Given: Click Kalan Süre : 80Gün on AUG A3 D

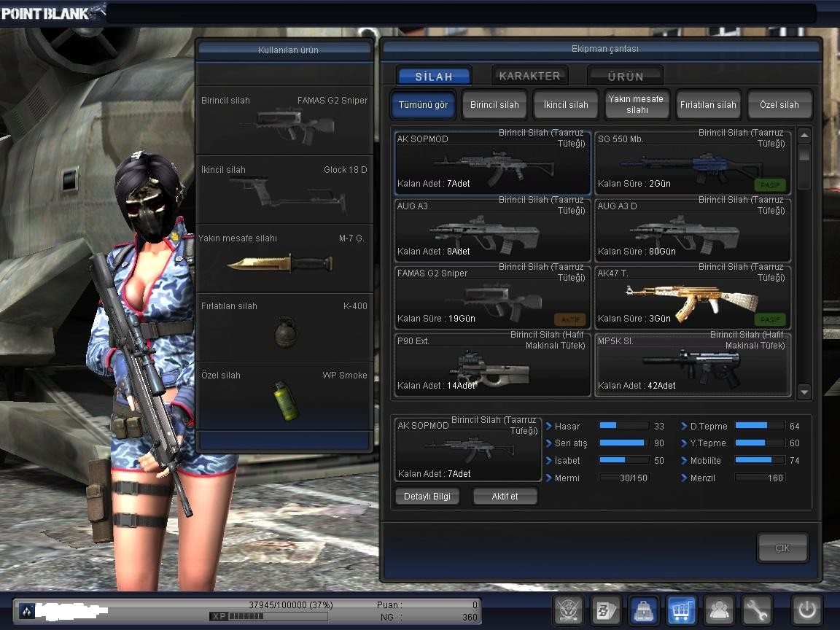Looking at the screenshot, I should (637, 252).
